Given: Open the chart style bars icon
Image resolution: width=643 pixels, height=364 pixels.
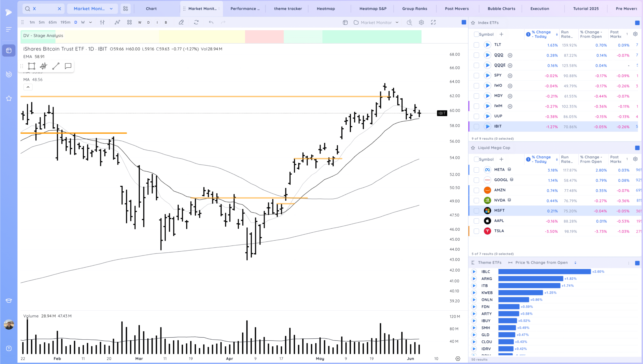Looking at the screenshot, I should coord(102,22).
